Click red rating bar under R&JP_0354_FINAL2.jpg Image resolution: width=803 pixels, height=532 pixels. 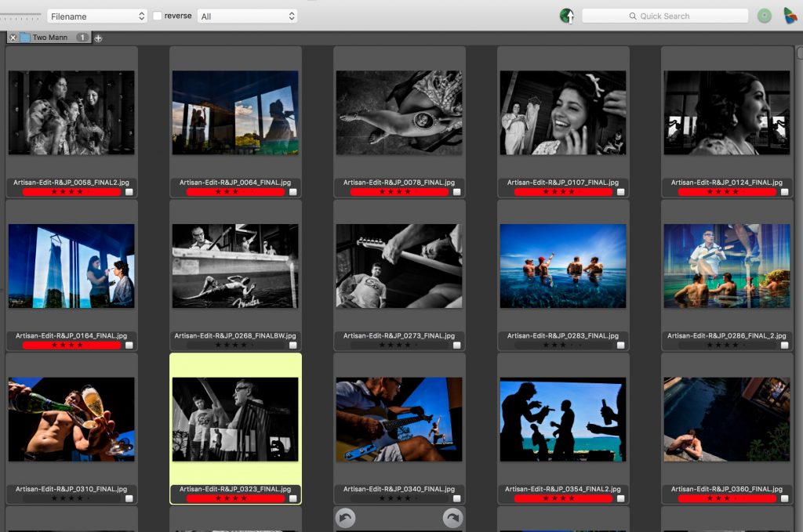click(x=563, y=498)
